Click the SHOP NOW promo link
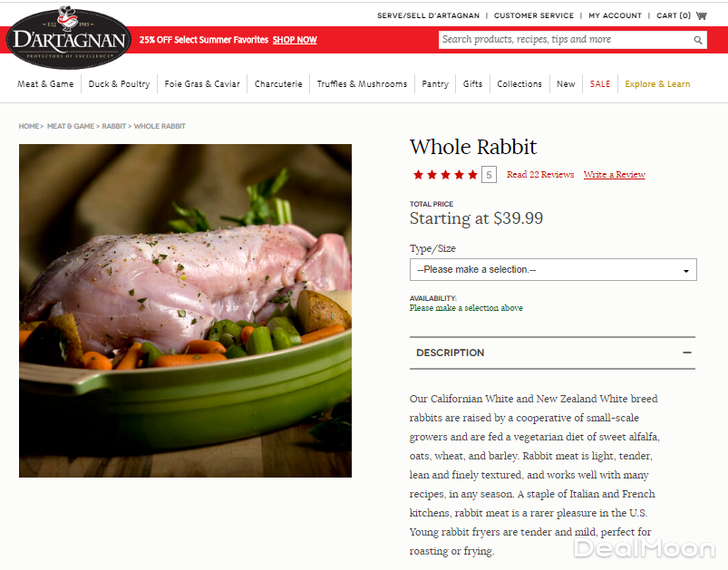 295,40
